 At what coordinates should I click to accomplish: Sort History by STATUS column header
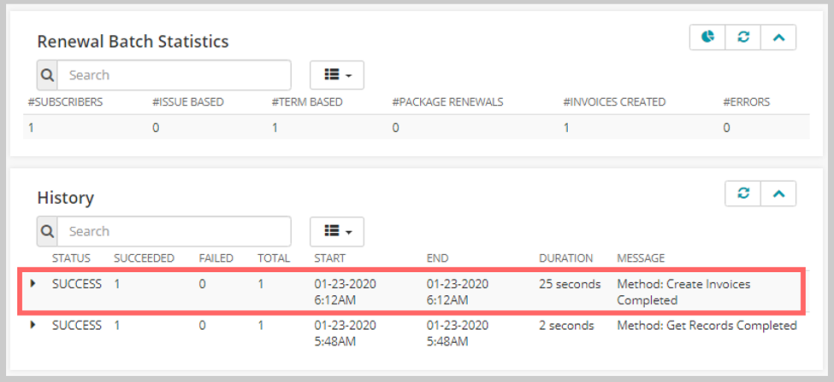pos(71,259)
